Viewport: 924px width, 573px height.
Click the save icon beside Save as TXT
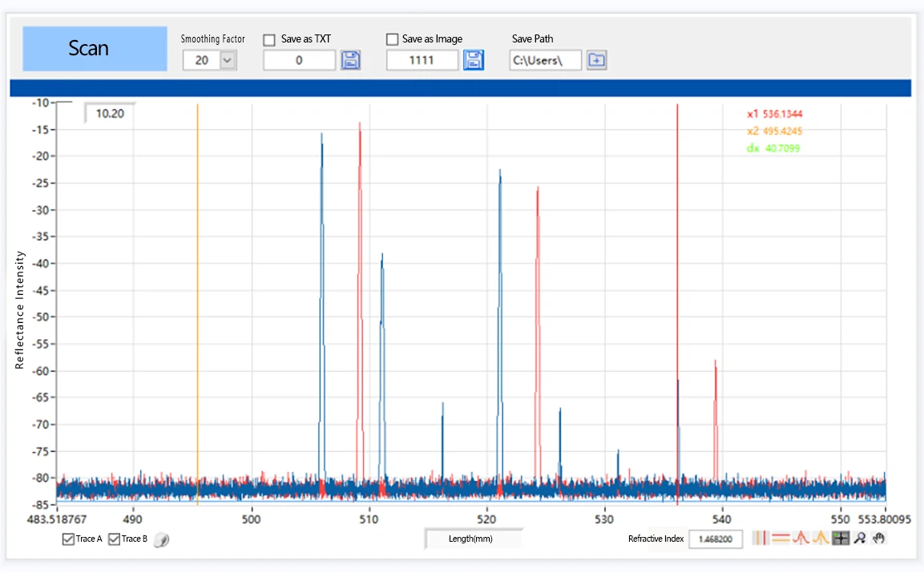[351, 59]
